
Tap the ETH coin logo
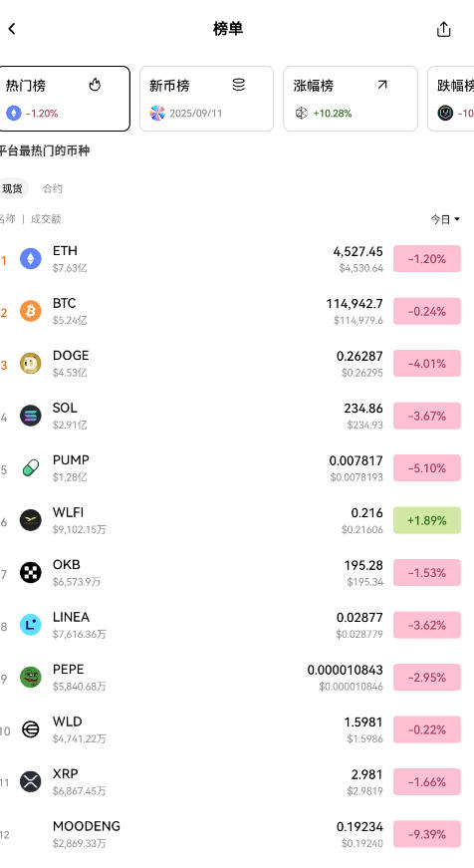[x=31, y=258]
